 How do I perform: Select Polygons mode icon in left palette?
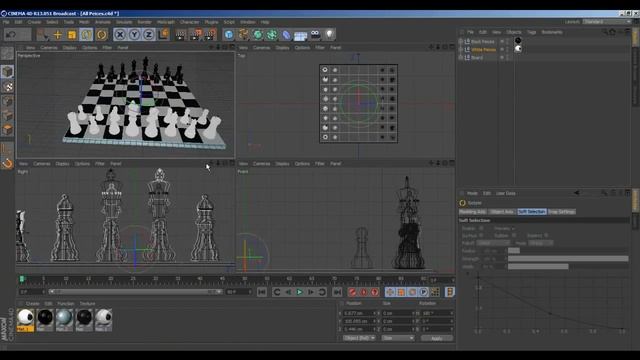7,130
